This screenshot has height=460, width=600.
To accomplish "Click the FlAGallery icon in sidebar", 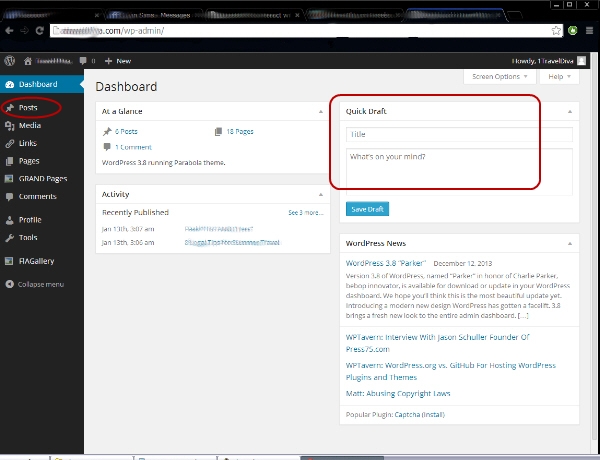I will (9, 261).
